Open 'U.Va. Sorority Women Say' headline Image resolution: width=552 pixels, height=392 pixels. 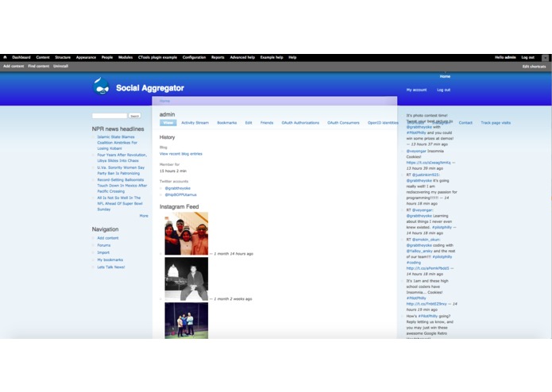pos(121,171)
